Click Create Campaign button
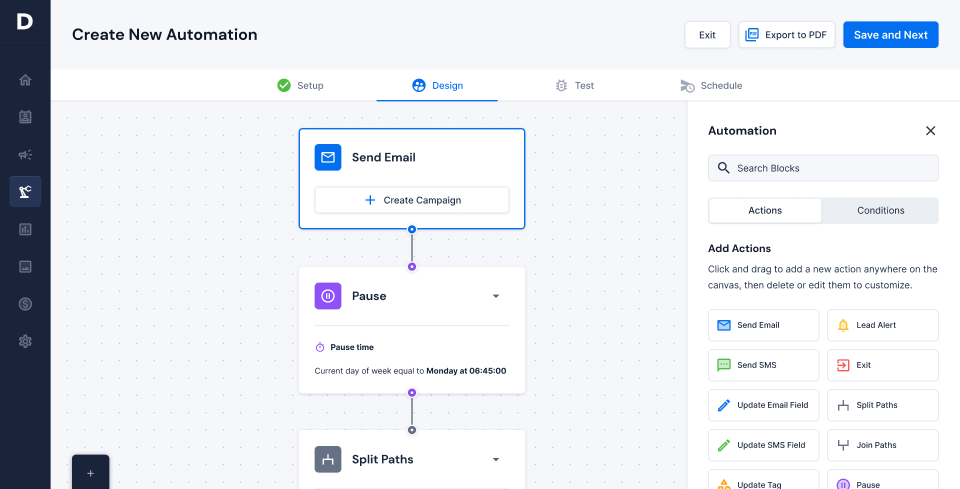Image resolution: width=960 pixels, height=489 pixels. click(412, 200)
